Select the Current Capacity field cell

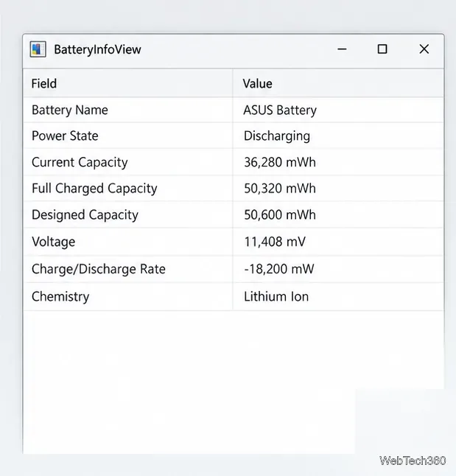pos(128,162)
